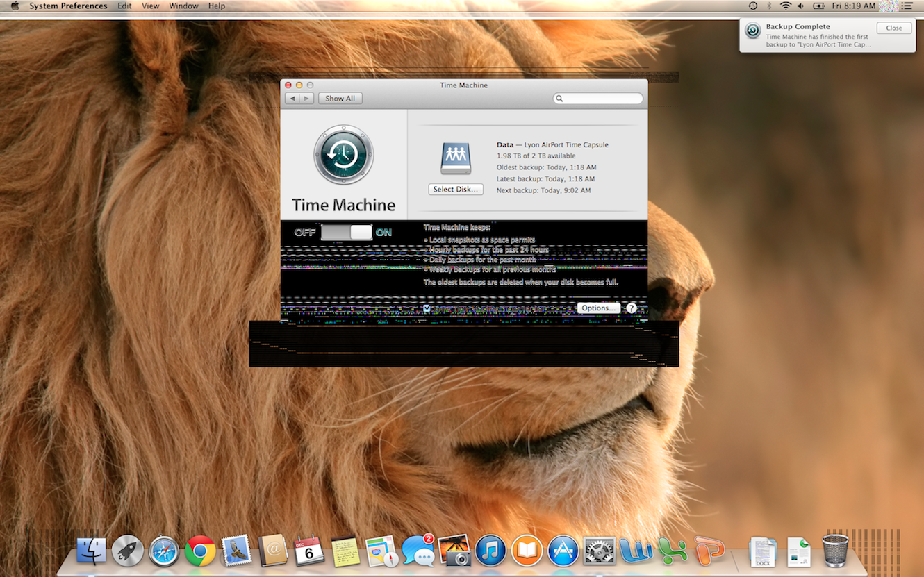Launch Microsoft Excel from the Dock

(x=672, y=551)
